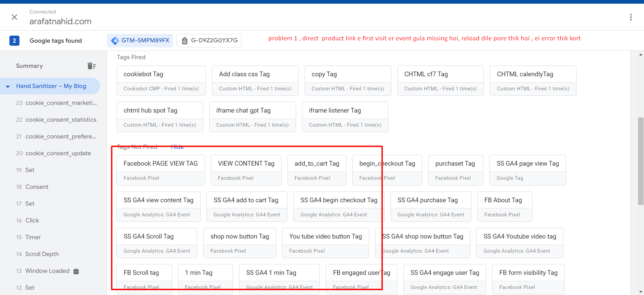
Task: Open the SS GA4 view content Tag card
Action: coord(159,207)
